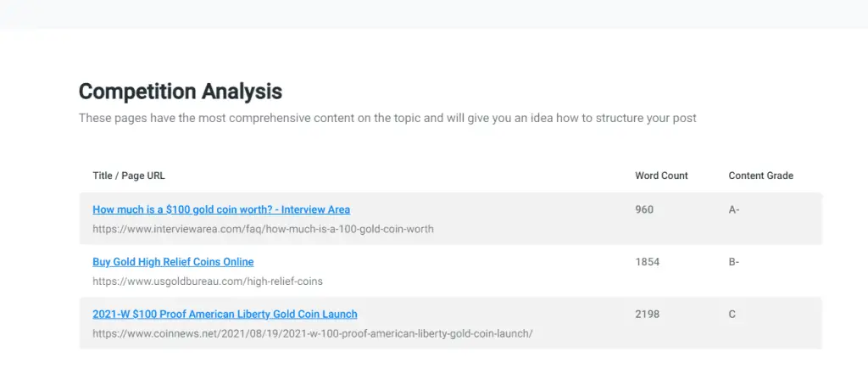Open the "2021-W $100 Proof American Liberty" link
The height and width of the screenshot is (368, 868).
tap(225, 314)
